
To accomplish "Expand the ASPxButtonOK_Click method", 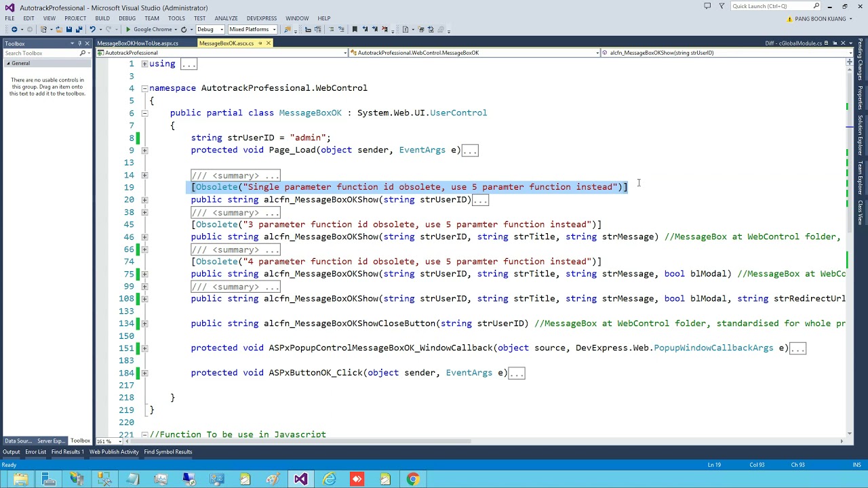I will click(x=144, y=373).
